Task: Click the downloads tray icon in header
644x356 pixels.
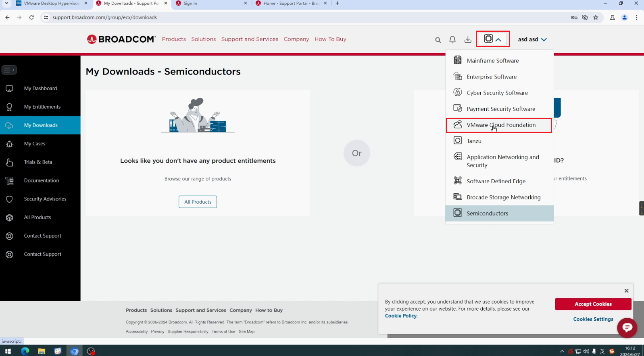Action: (468, 39)
